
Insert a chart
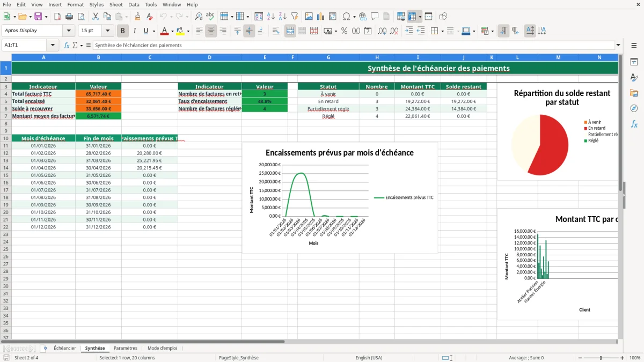(321, 17)
